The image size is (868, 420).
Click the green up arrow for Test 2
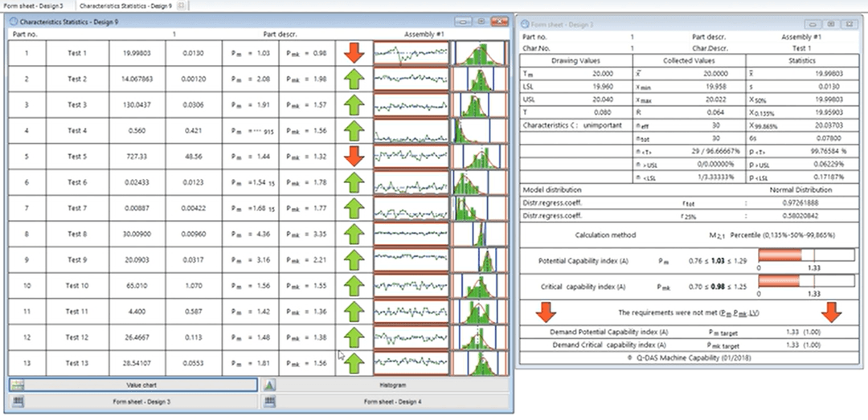pyautogui.click(x=354, y=80)
